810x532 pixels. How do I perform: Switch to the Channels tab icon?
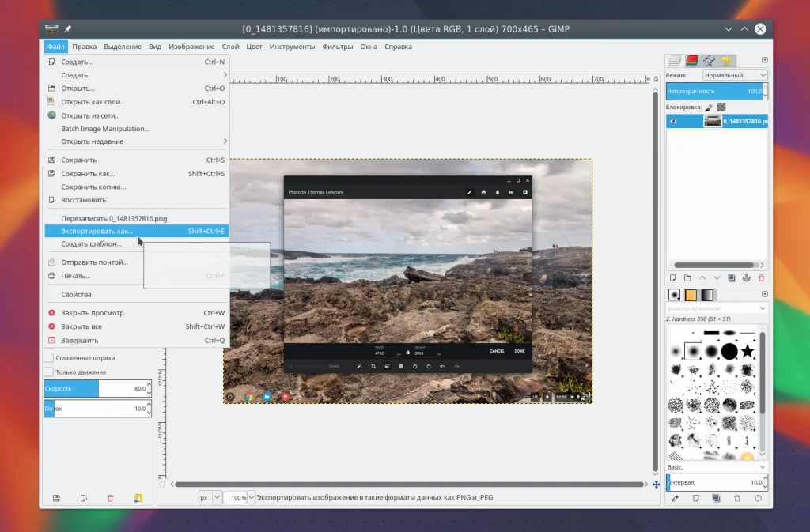click(x=691, y=60)
